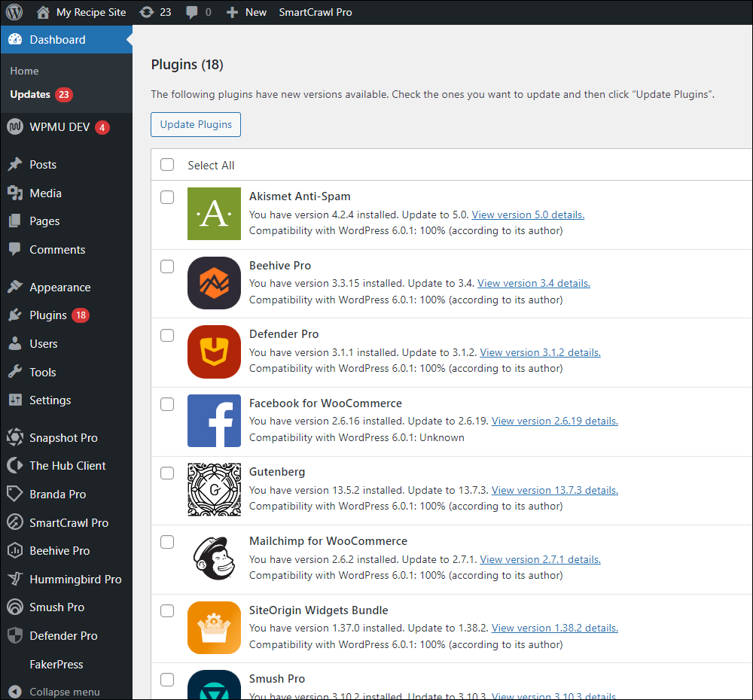Open the Updates submenu item
753x700 pixels.
tap(30, 94)
